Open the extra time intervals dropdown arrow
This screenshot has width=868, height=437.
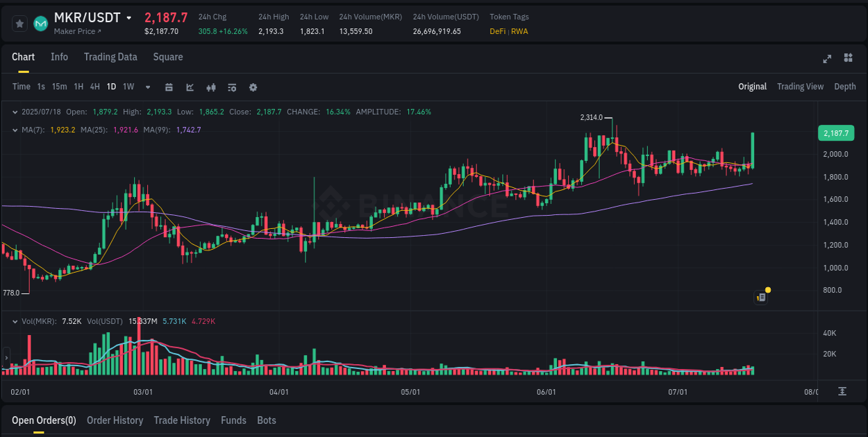[x=147, y=87]
